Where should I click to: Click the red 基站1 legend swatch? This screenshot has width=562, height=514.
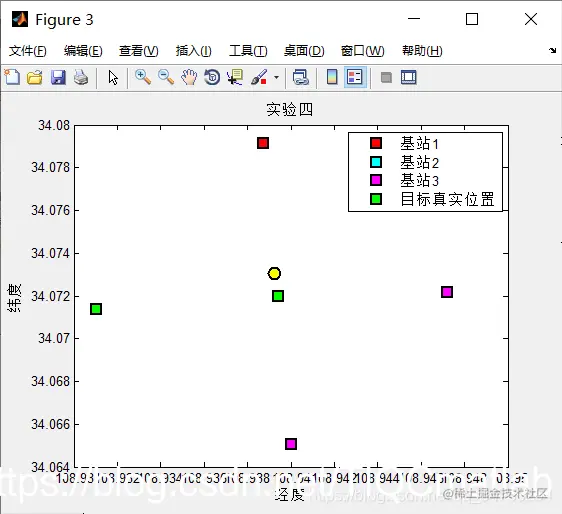pyautogui.click(x=376, y=143)
